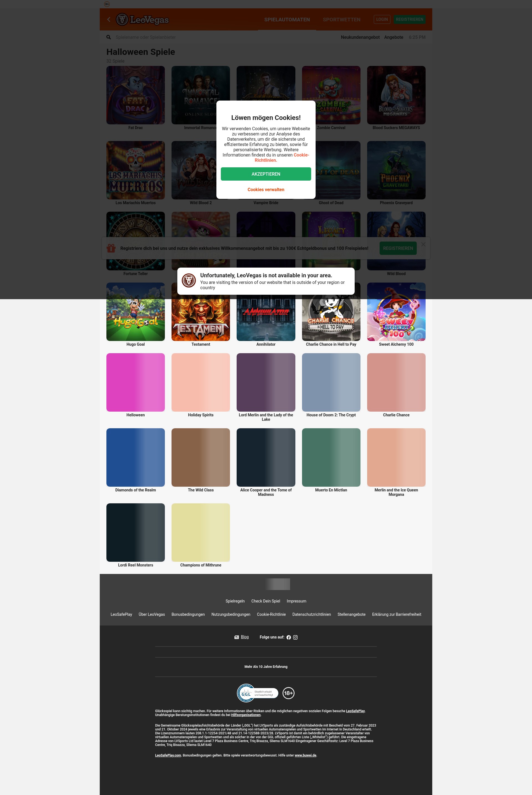This screenshot has width=532, height=795.
Task: Open Holiday Spirits game tile
Action: pos(201,382)
